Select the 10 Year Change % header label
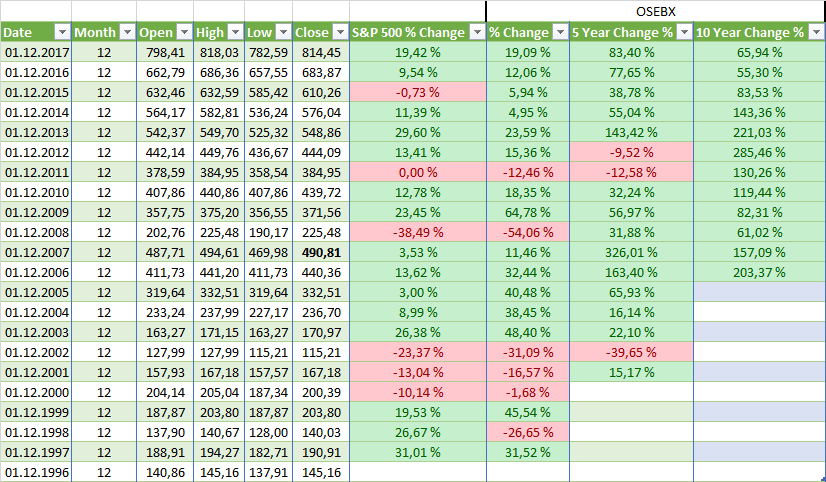 point(750,33)
